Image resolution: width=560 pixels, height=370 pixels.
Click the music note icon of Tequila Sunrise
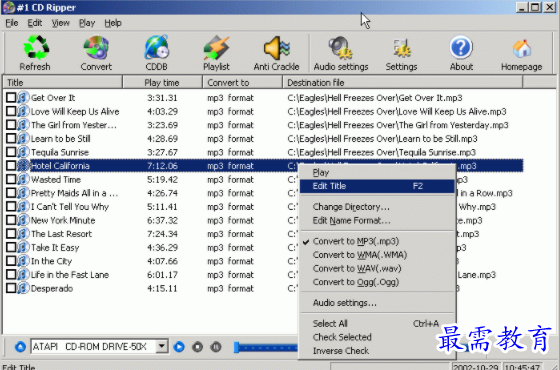pos(23,152)
